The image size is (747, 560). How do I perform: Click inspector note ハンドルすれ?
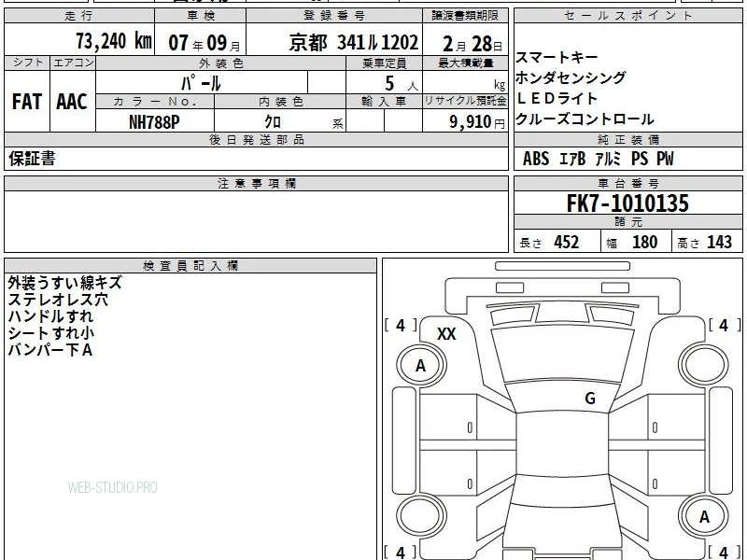[x=50, y=316]
